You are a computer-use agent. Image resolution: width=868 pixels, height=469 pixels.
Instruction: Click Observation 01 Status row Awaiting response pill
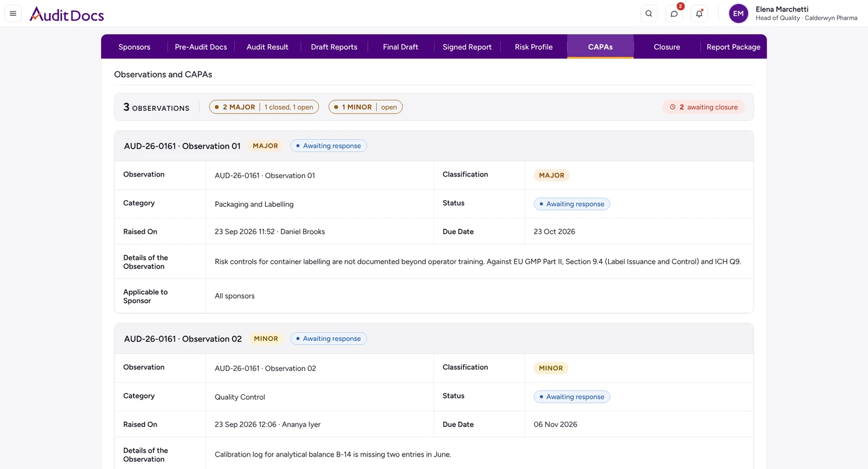coord(572,204)
